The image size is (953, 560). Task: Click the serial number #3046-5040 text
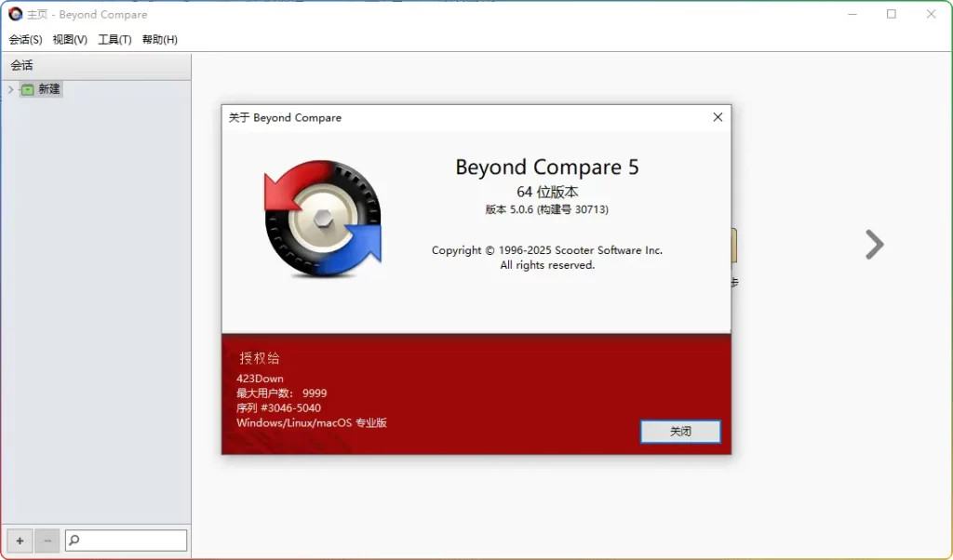[278, 408]
